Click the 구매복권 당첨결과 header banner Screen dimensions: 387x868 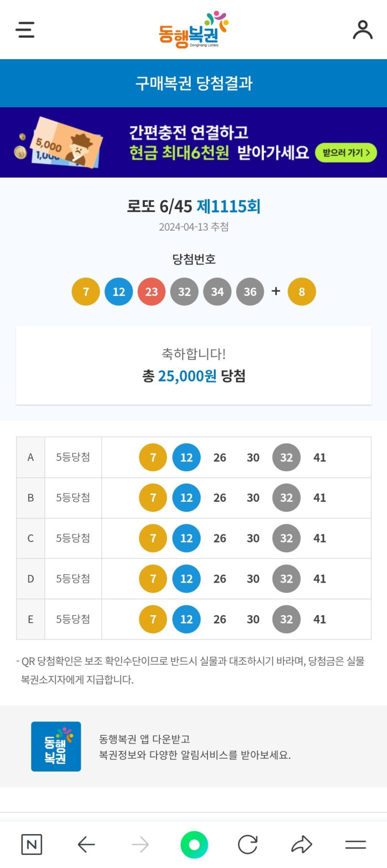[x=193, y=82]
